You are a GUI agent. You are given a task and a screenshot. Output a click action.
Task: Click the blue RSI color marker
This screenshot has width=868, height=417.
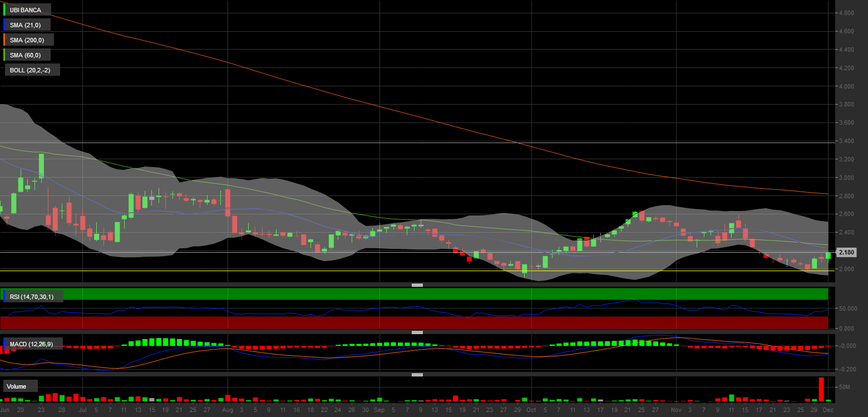[4, 297]
